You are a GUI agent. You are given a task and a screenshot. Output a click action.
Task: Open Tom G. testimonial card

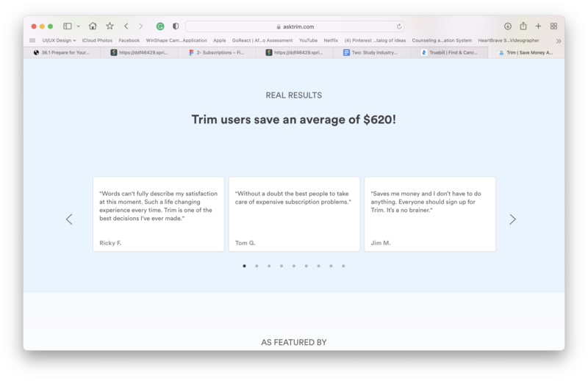tap(295, 214)
